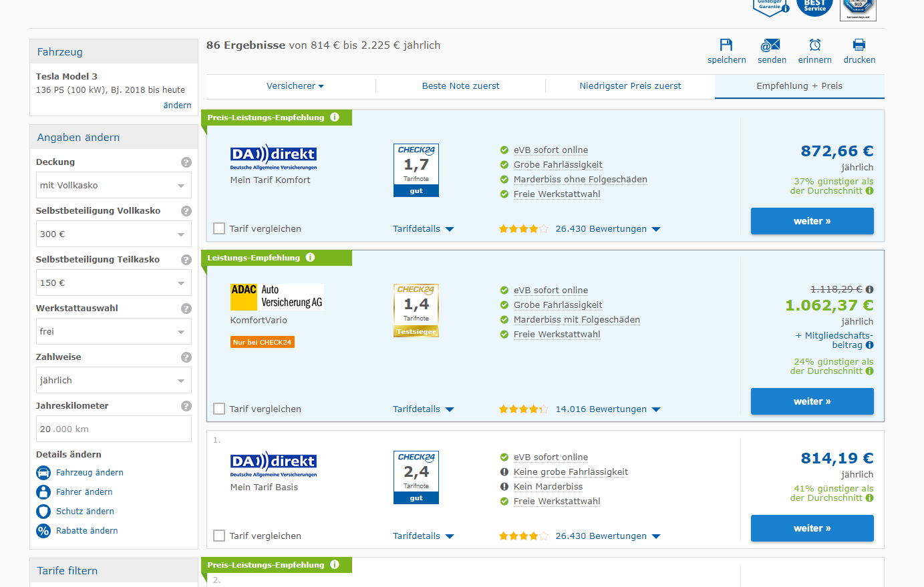Click Marderbiss mit Folgeschäden link
924x587 pixels.
click(x=577, y=320)
